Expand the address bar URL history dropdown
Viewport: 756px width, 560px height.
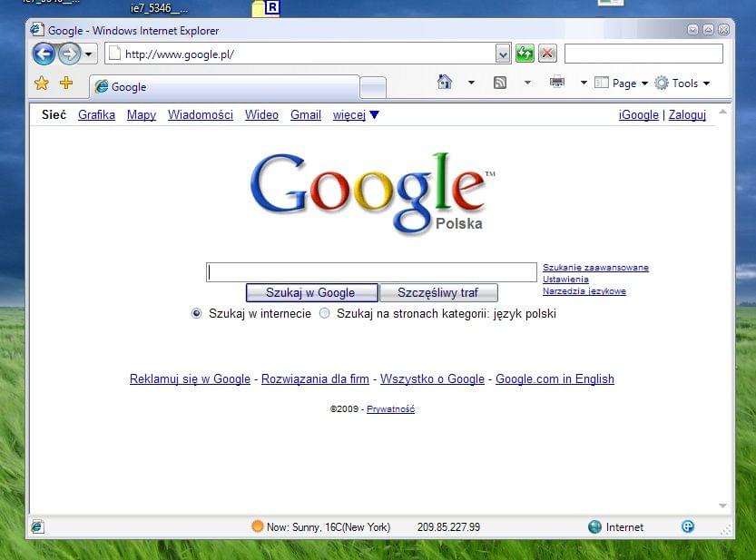point(503,54)
